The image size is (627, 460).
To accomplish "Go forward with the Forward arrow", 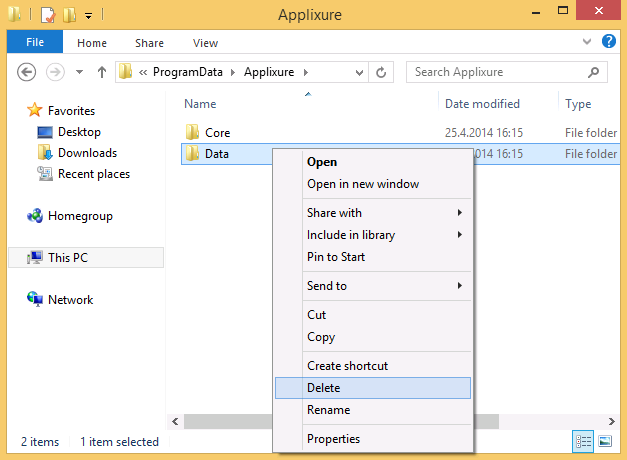I will coord(55,72).
